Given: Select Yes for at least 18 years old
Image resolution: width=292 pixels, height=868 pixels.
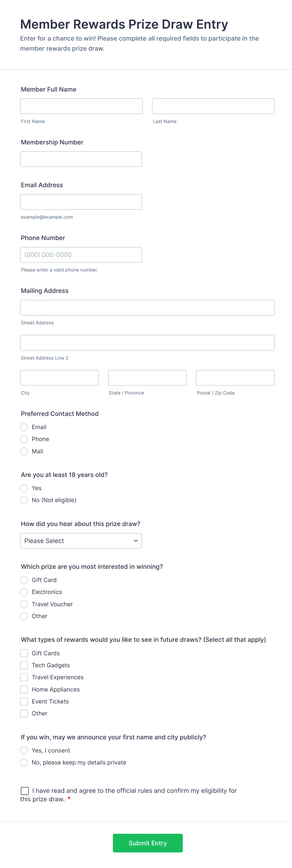Looking at the screenshot, I should tap(24, 488).
